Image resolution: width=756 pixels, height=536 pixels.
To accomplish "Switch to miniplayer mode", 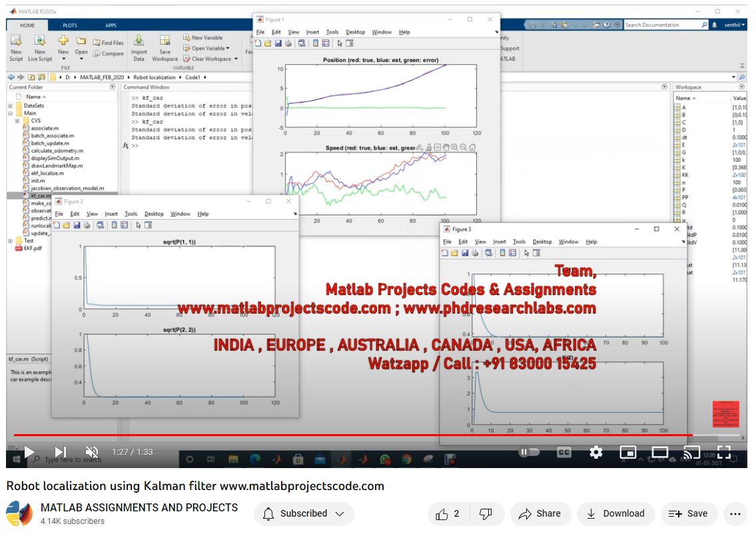I will tap(627, 452).
